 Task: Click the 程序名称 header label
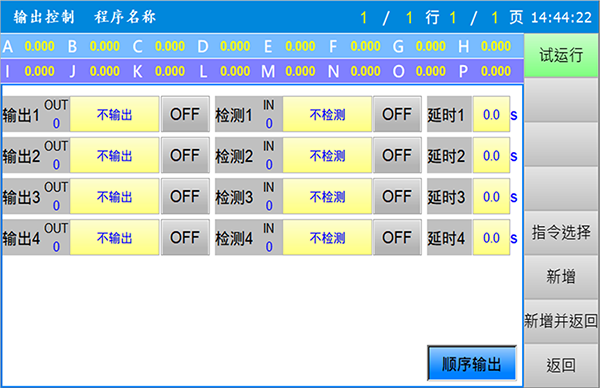pyautogui.click(x=125, y=17)
